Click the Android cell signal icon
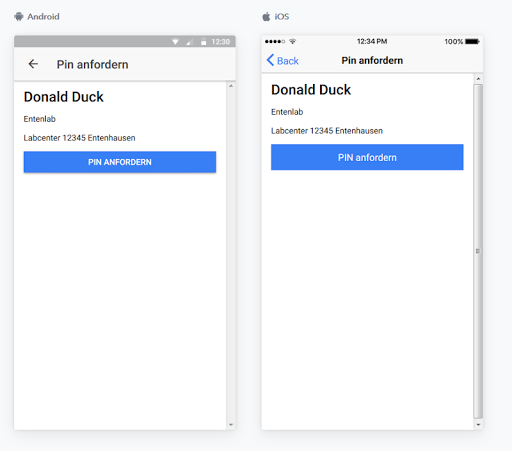 190,42
